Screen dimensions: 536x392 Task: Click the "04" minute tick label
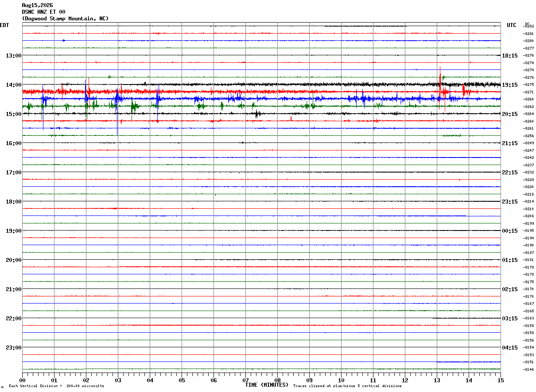(x=150, y=380)
